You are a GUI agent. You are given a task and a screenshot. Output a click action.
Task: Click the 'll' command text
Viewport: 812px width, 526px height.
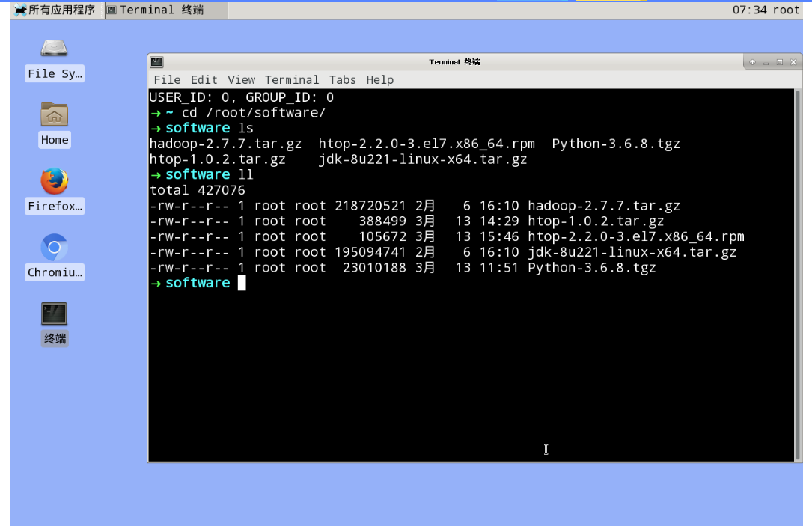click(x=246, y=174)
